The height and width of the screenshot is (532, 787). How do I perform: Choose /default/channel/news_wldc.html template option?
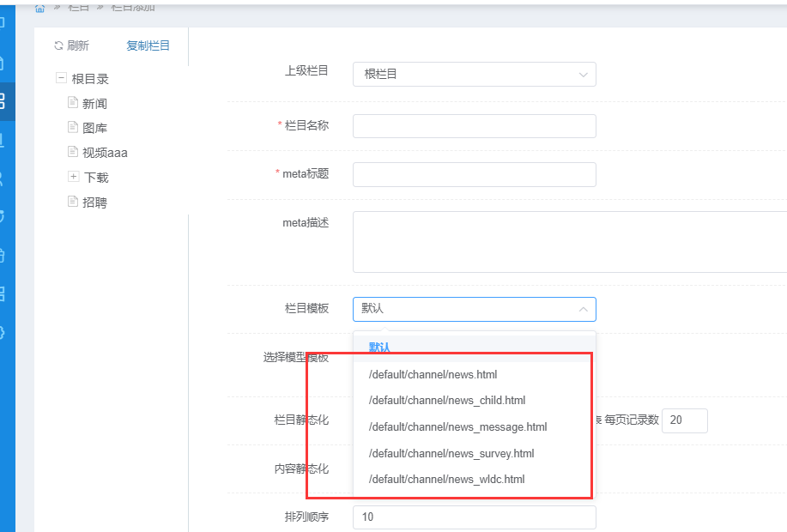click(x=475, y=480)
